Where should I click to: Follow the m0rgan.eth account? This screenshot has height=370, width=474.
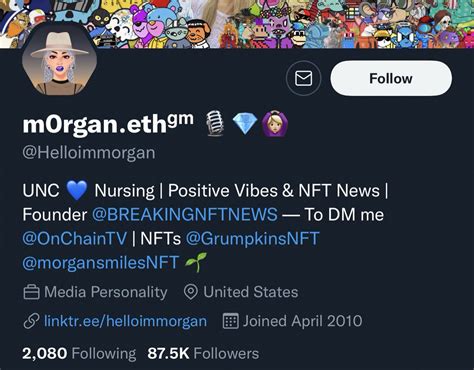tap(391, 78)
